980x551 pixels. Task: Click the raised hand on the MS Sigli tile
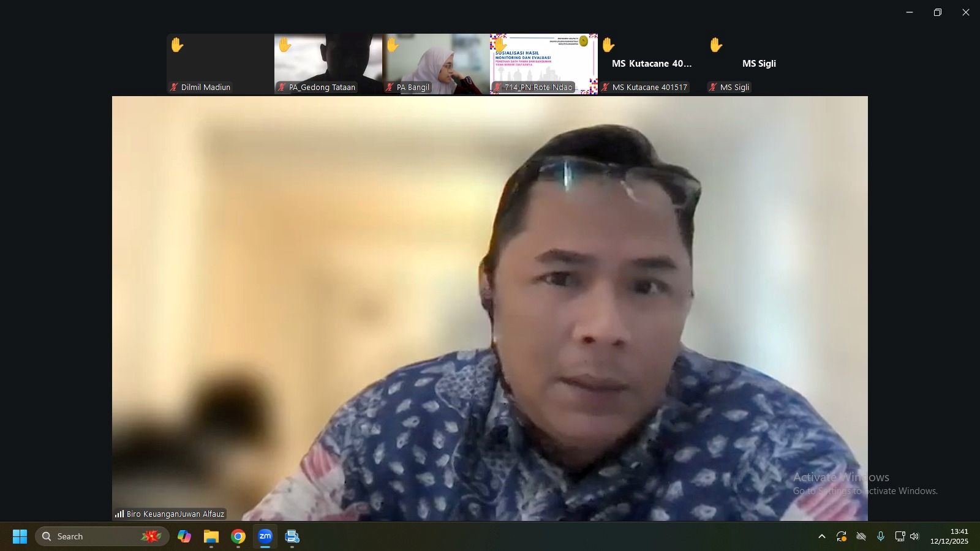click(x=716, y=45)
